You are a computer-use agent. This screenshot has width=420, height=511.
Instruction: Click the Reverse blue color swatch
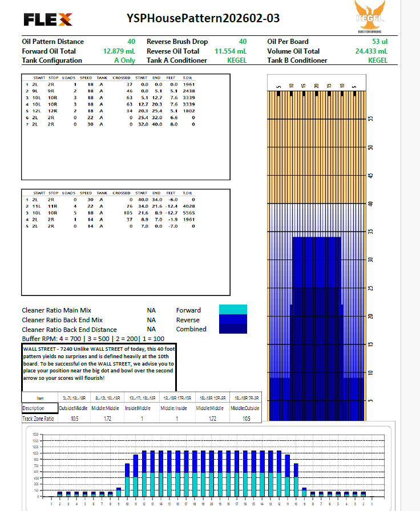(x=233, y=319)
